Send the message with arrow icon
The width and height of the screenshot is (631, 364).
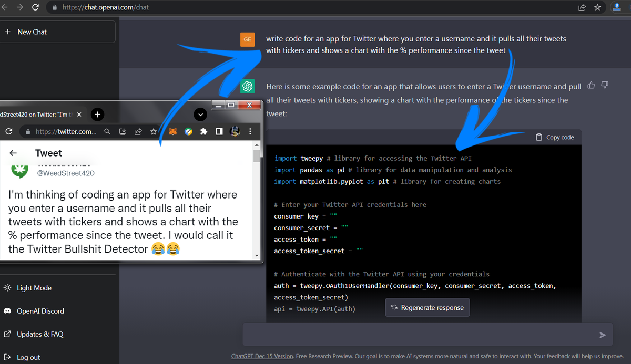tap(603, 335)
